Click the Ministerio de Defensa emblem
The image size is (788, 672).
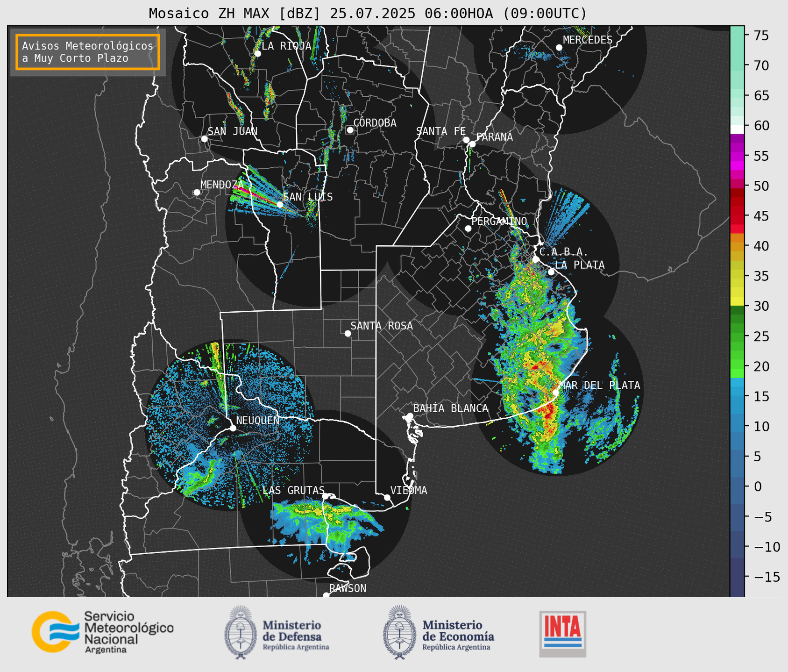point(241,632)
